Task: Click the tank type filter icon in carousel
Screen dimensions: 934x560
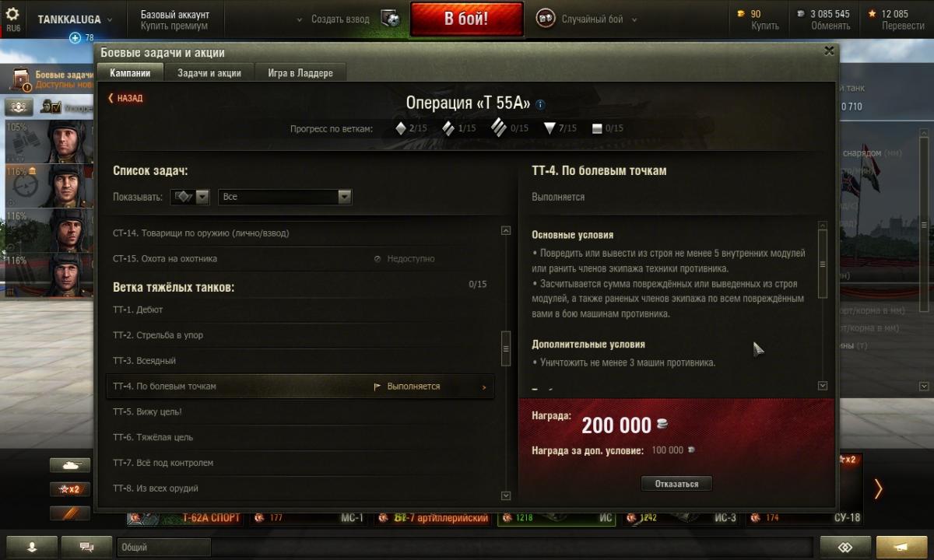Action: [70, 465]
